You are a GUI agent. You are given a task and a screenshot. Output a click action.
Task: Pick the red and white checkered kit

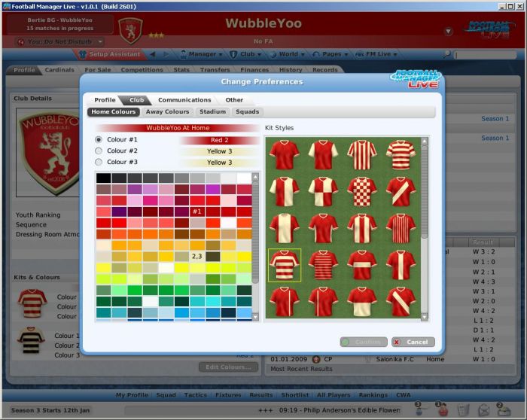(363, 192)
